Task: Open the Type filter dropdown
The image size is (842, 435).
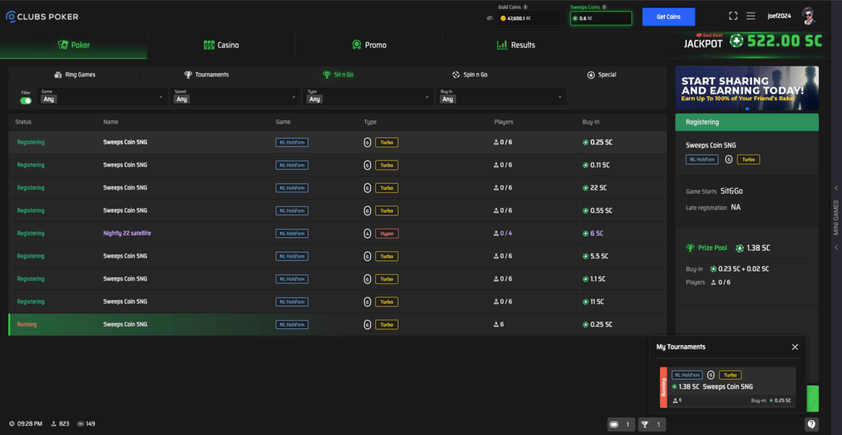Action: tap(368, 97)
